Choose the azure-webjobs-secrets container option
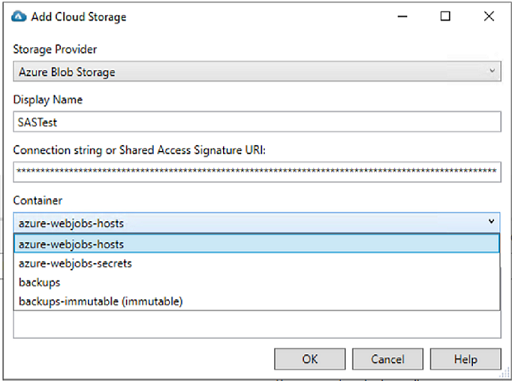The height and width of the screenshot is (381, 512). click(x=257, y=263)
